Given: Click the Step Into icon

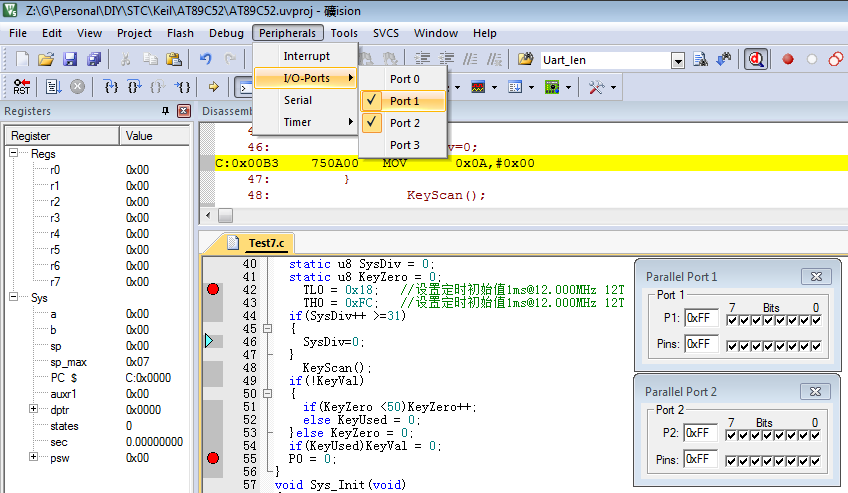Looking at the screenshot, I should pyautogui.click(x=110, y=86).
